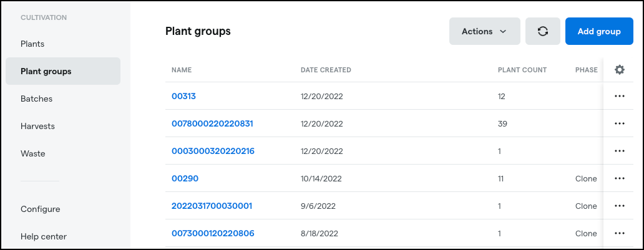Expand the Actions dropdown
This screenshot has width=644, height=250.
(485, 31)
